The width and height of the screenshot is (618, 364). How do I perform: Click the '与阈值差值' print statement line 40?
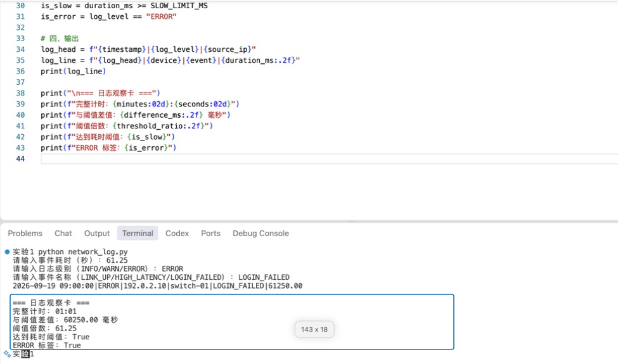click(x=136, y=115)
